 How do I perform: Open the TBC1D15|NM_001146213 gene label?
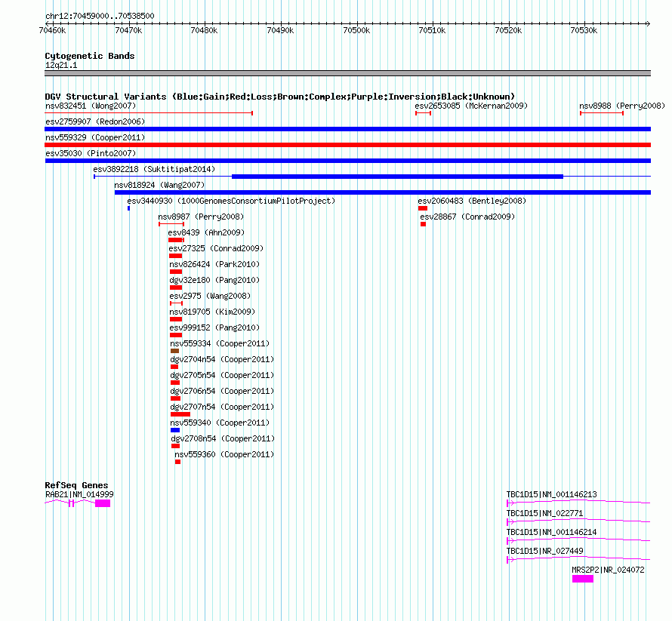[x=552, y=494]
